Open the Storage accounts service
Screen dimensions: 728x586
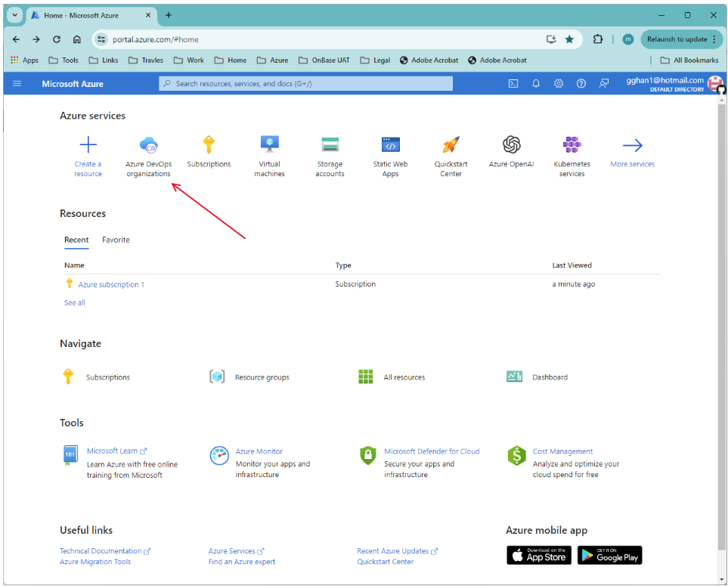(x=330, y=144)
